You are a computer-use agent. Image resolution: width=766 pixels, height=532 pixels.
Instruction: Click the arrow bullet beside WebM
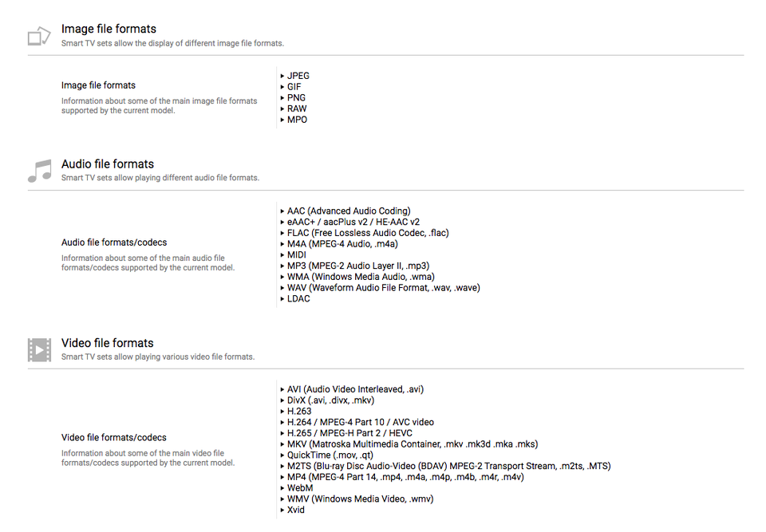pos(282,488)
